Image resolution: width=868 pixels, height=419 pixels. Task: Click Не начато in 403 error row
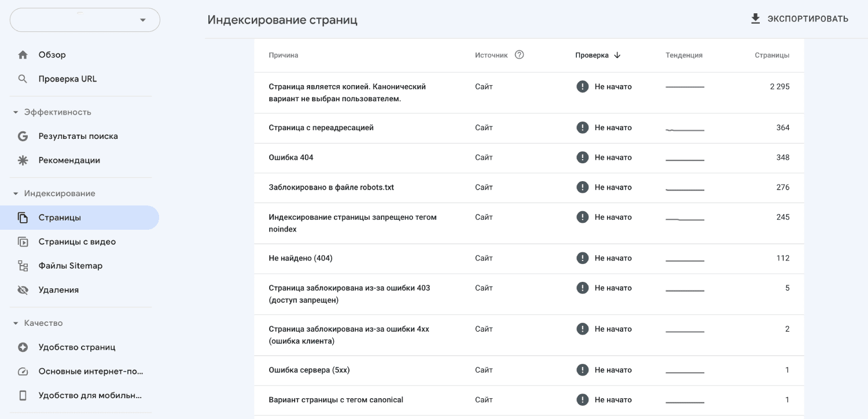point(613,288)
